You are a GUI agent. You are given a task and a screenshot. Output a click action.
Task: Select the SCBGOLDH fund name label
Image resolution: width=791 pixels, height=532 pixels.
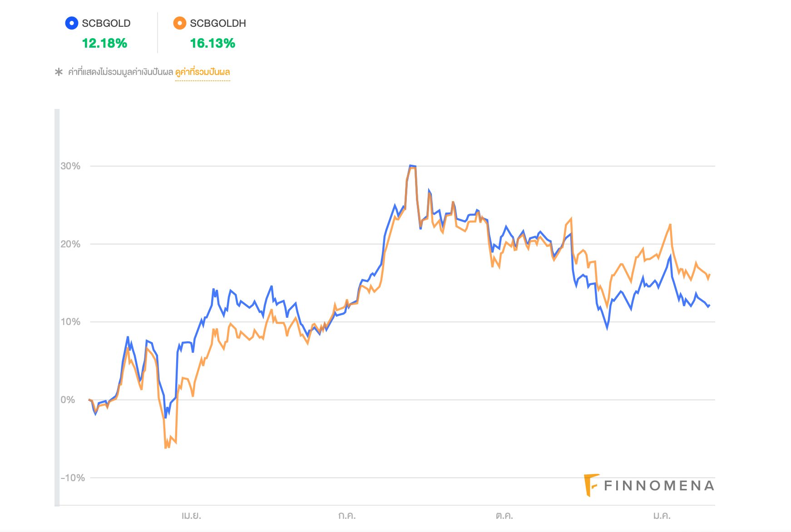[x=218, y=24]
